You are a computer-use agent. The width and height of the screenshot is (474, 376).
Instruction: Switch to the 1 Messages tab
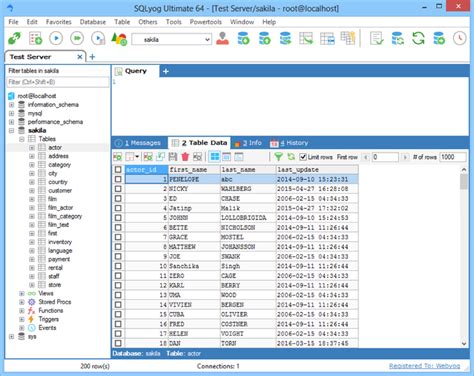[139, 143]
